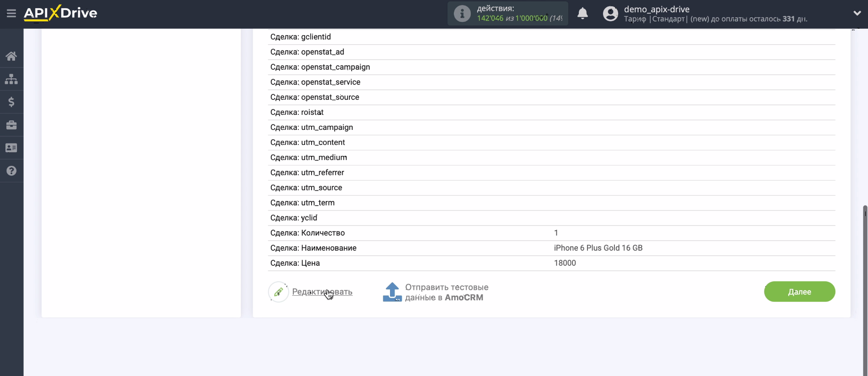Click the Сделка: Количество label
The image size is (868, 376).
click(x=307, y=233)
